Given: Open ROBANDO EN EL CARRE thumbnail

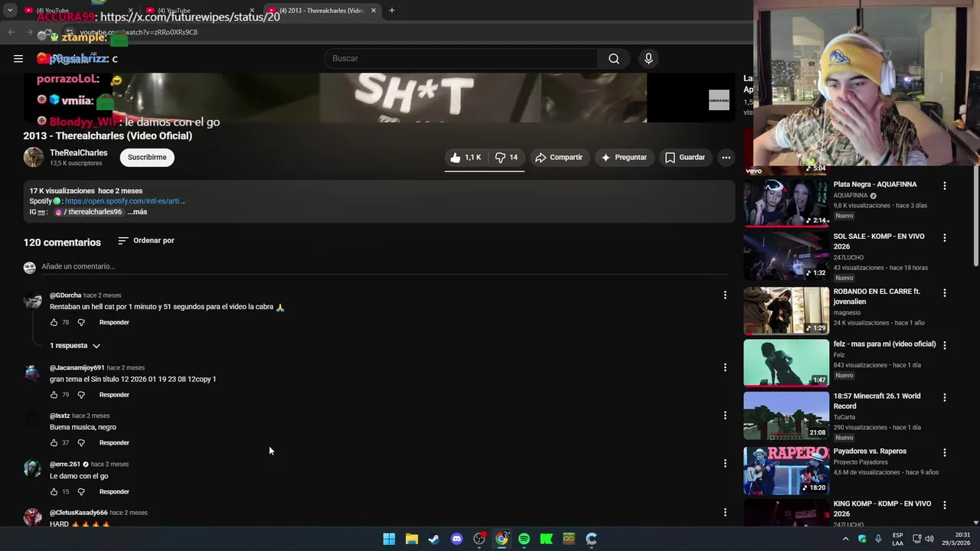Looking at the screenshot, I should (786, 311).
